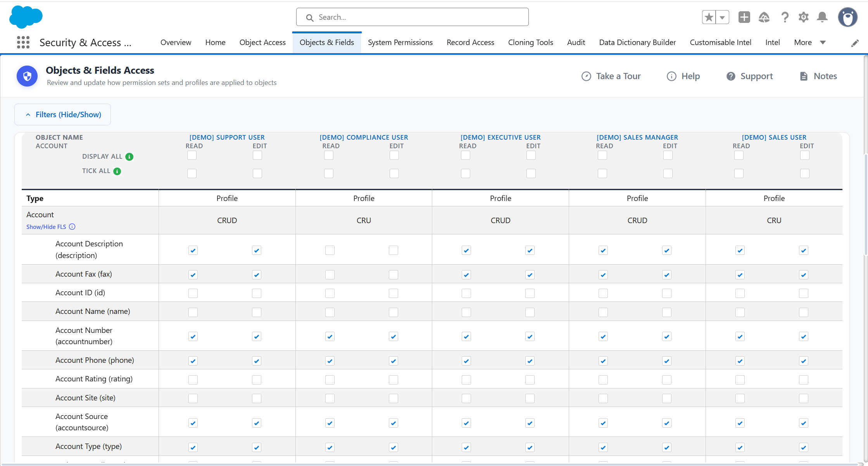868x466 pixels.
Task: Click the favorites star icon
Action: 709,17
